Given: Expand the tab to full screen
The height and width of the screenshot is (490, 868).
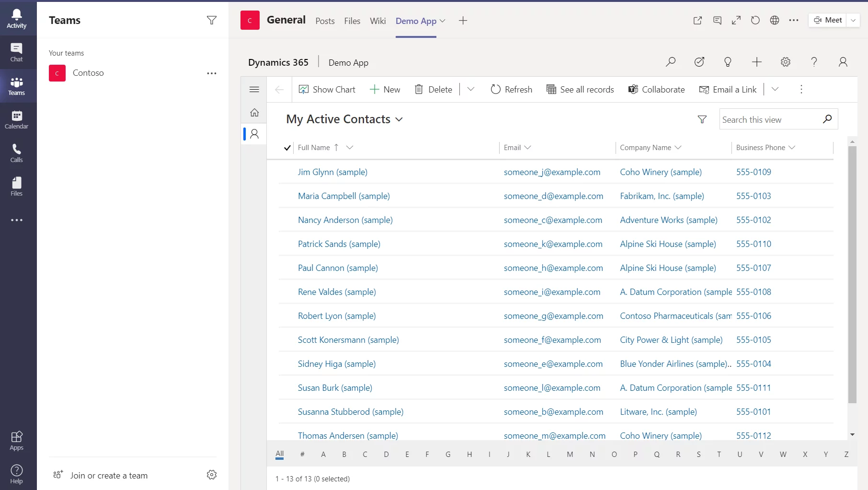Looking at the screenshot, I should pyautogui.click(x=736, y=20).
